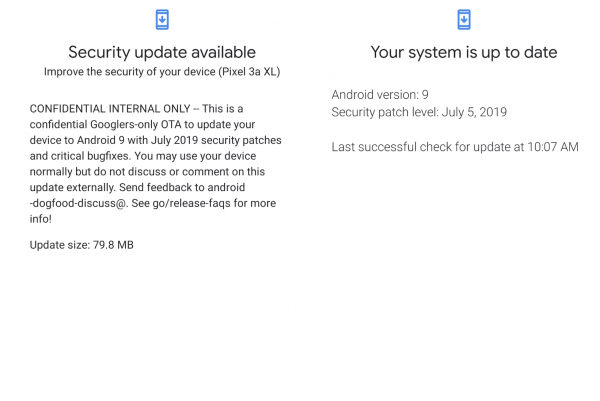Click the Googlers-only OTA phrase
The width and height of the screenshot is (600, 401).
pyautogui.click(x=136, y=125)
